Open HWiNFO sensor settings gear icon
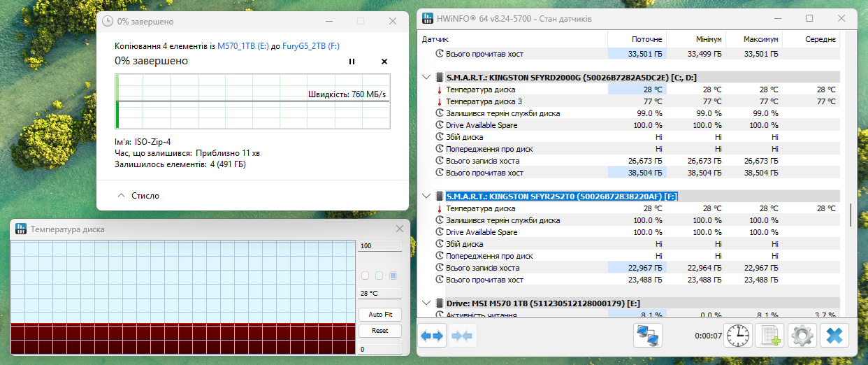868x365 pixels. tap(802, 336)
